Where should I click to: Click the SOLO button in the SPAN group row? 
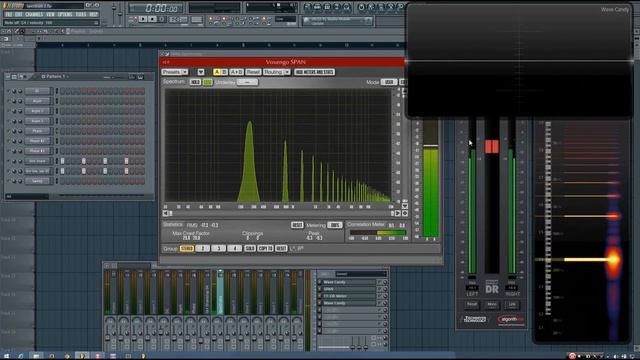(250, 248)
